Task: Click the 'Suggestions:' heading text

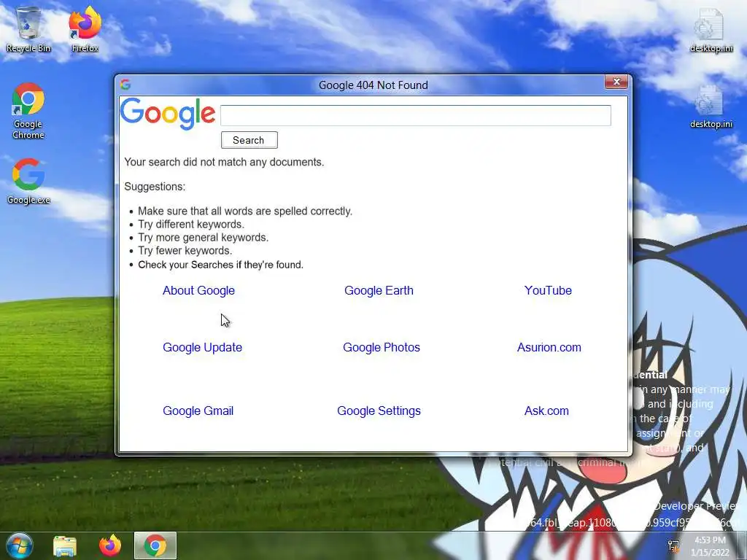Action: tap(155, 187)
